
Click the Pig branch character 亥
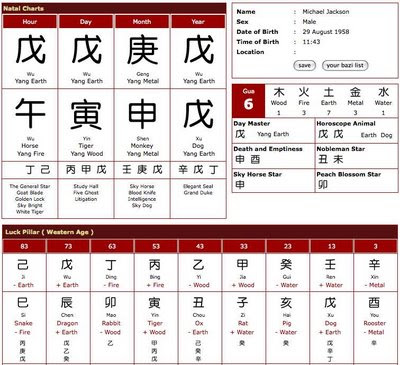287,303
